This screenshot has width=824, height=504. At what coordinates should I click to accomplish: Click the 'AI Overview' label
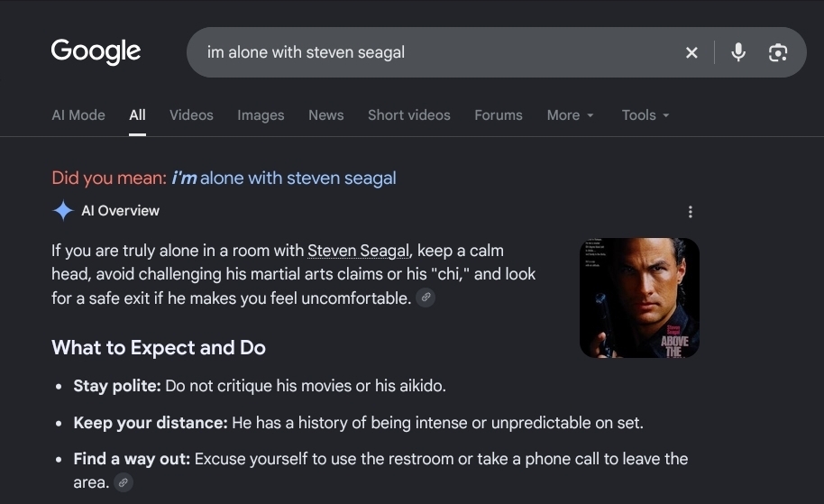pyautogui.click(x=120, y=211)
